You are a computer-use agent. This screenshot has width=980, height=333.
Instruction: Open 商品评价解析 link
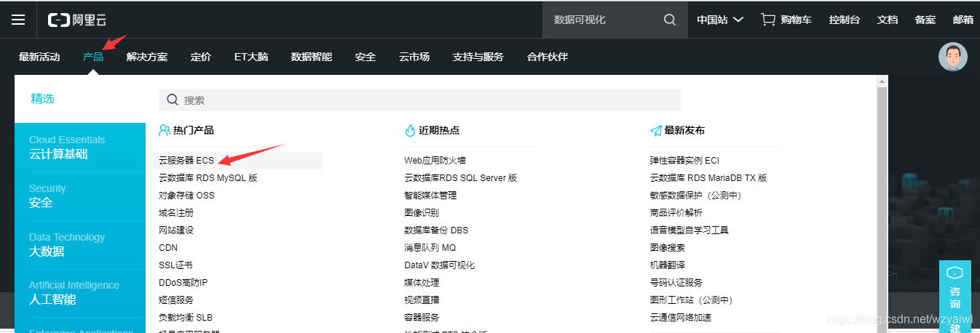676,213
